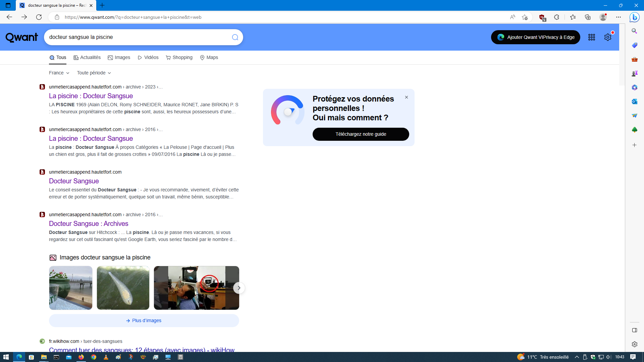Open Bing chat sidebar icon
Screen dimensions: 644x362
pyautogui.click(x=634, y=17)
